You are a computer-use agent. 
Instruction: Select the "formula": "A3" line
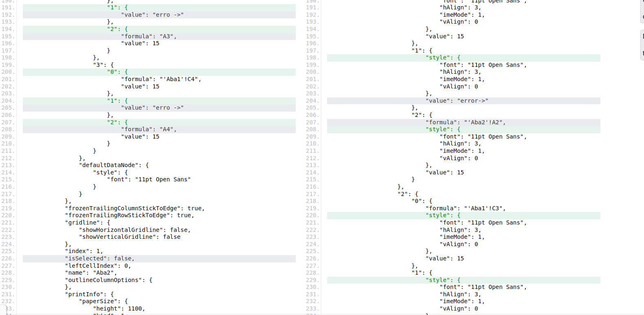pos(149,36)
